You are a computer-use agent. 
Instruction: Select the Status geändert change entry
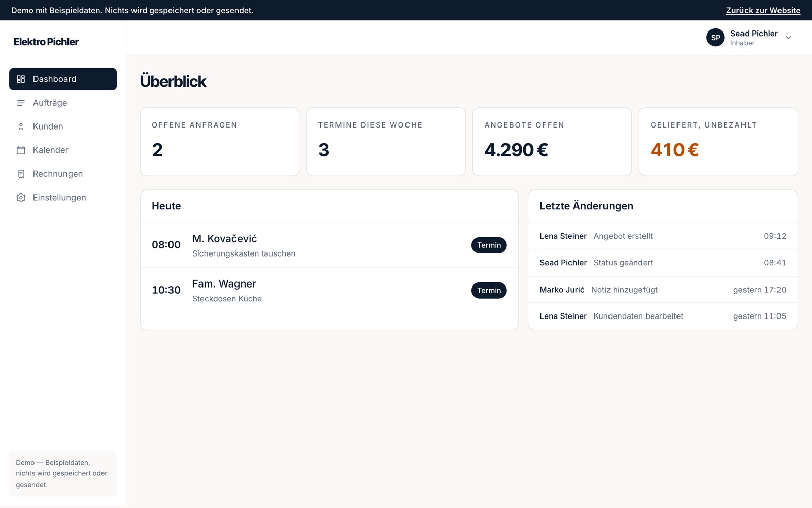(x=663, y=263)
